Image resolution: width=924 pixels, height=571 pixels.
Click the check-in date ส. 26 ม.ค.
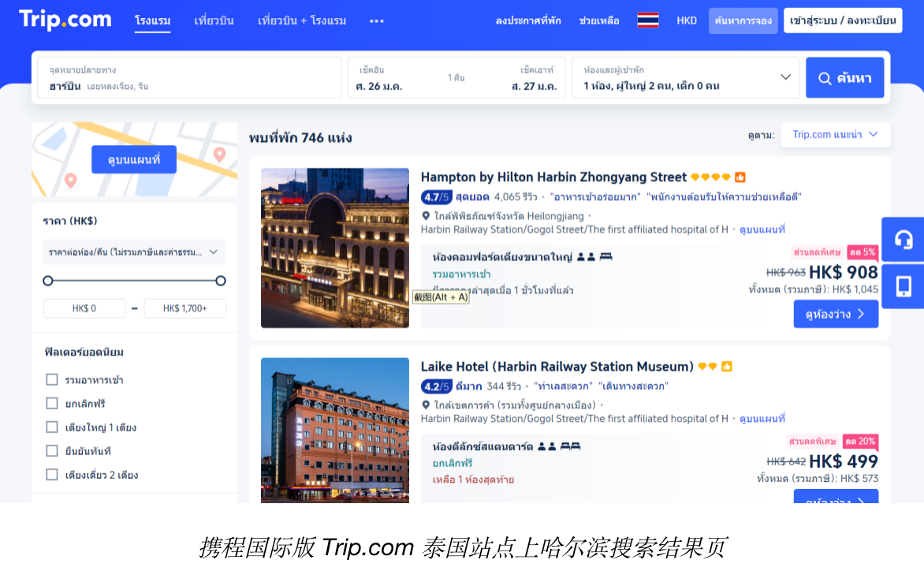(x=379, y=86)
